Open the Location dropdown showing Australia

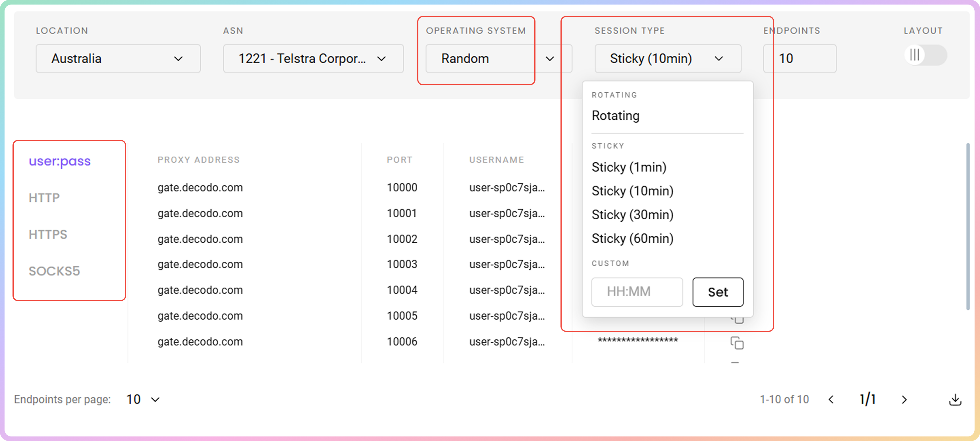(x=118, y=59)
